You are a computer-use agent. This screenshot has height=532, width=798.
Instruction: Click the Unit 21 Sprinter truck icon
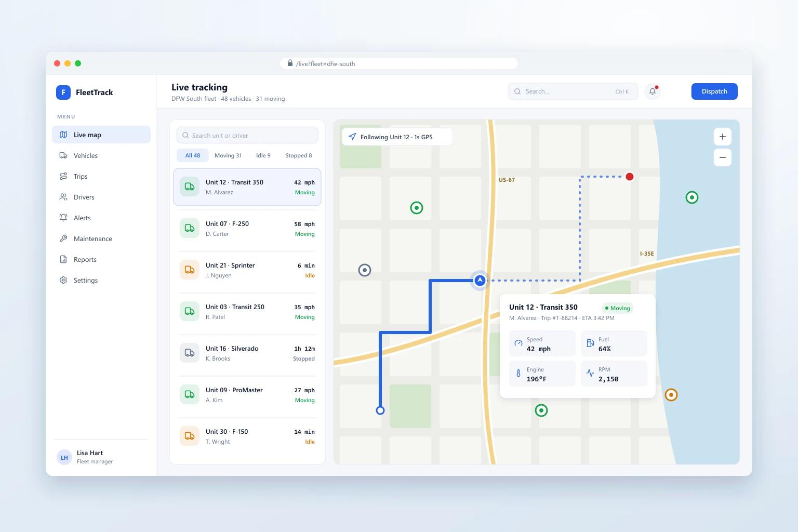(190, 270)
